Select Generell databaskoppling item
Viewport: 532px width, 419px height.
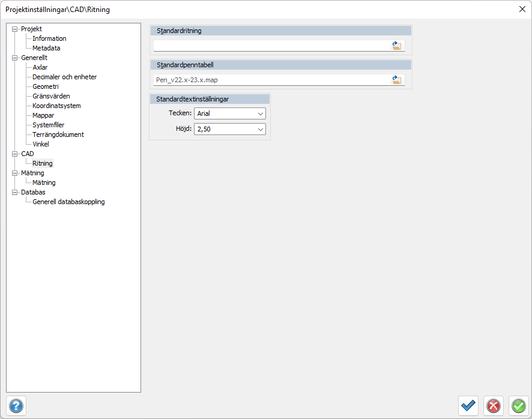tap(68, 202)
